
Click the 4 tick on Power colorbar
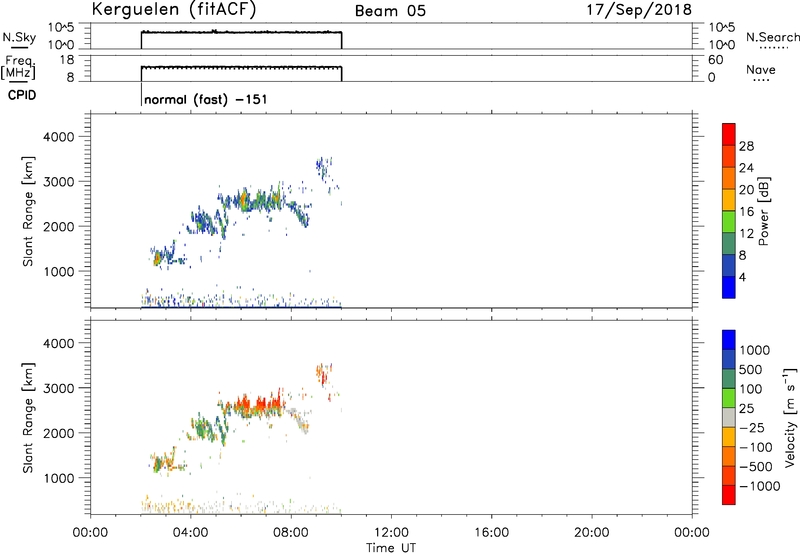pyautogui.click(x=742, y=277)
